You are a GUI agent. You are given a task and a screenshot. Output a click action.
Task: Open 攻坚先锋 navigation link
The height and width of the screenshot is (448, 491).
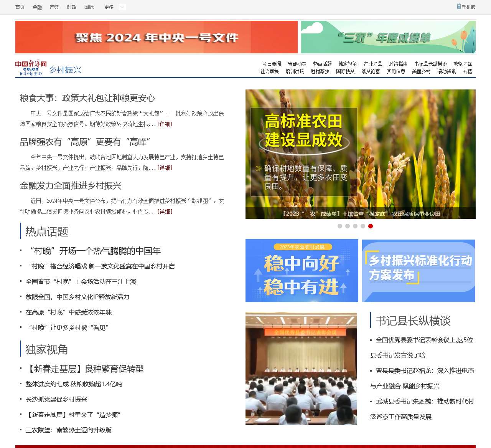pos(463,64)
